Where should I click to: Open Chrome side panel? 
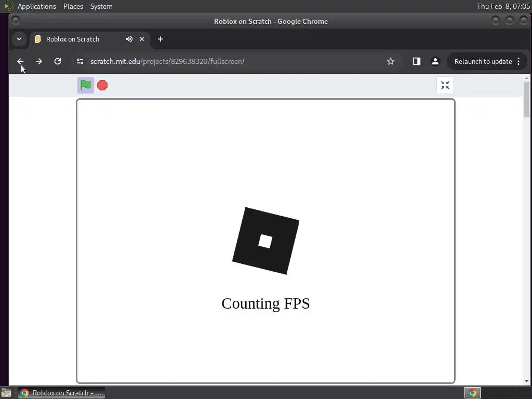click(x=416, y=61)
